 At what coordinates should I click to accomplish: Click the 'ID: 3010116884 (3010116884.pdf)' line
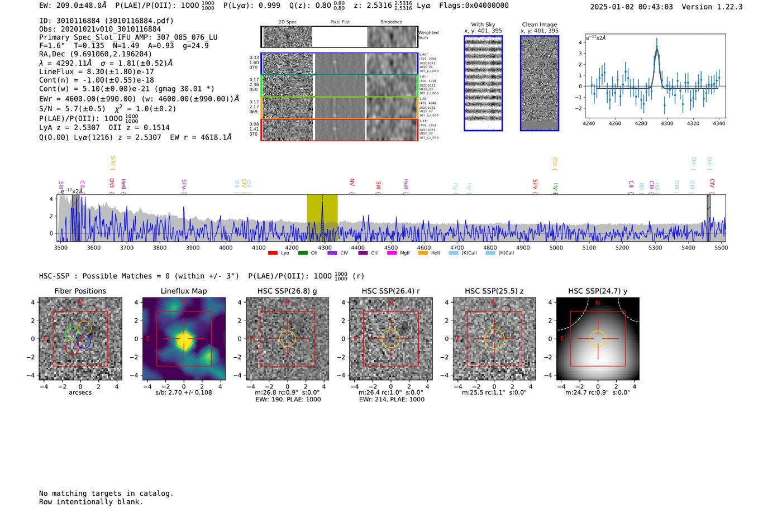point(106,21)
